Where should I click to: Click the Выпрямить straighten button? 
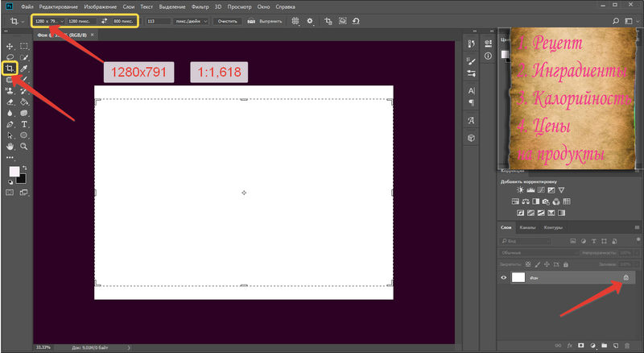pos(266,20)
